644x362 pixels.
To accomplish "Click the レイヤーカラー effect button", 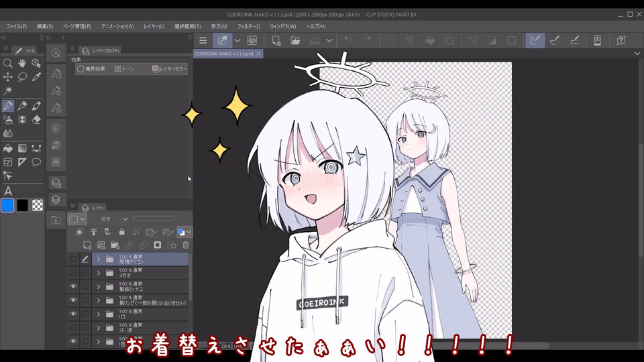I will coord(169,68).
